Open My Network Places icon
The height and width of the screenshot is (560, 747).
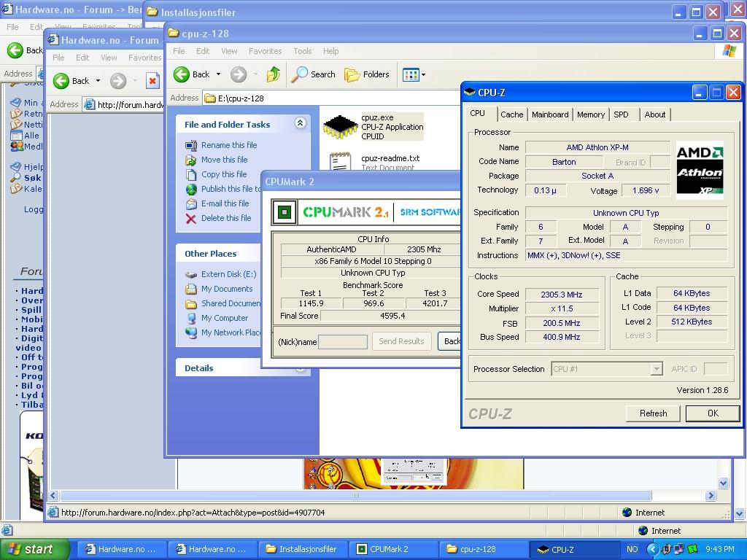[x=191, y=332]
